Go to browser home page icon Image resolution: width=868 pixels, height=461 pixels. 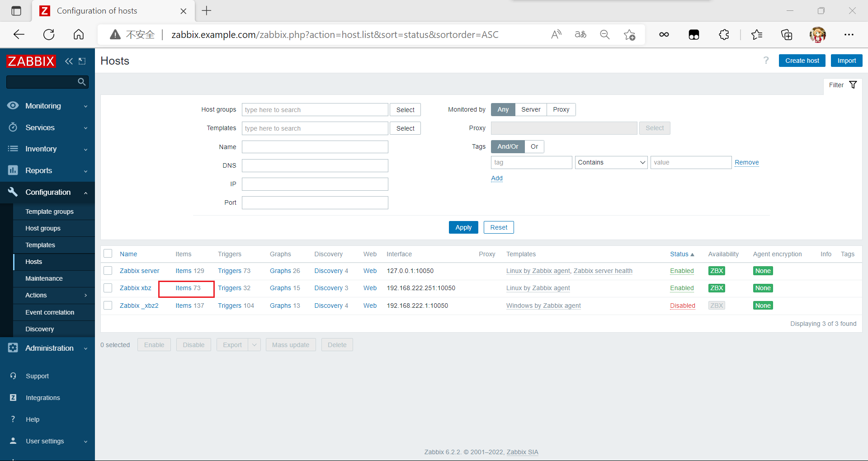coord(79,34)
